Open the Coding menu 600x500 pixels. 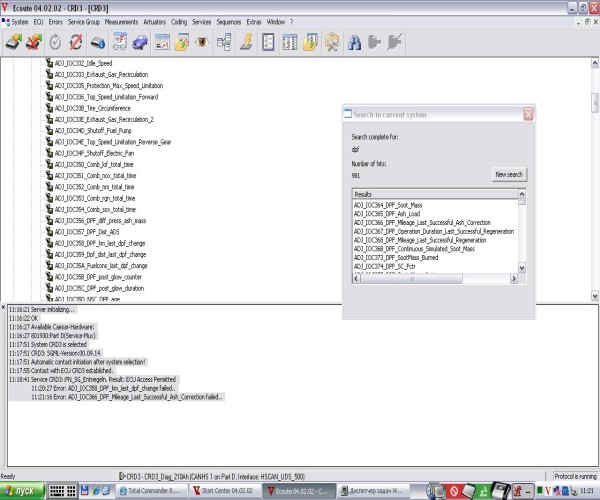(x=179, y=22)
